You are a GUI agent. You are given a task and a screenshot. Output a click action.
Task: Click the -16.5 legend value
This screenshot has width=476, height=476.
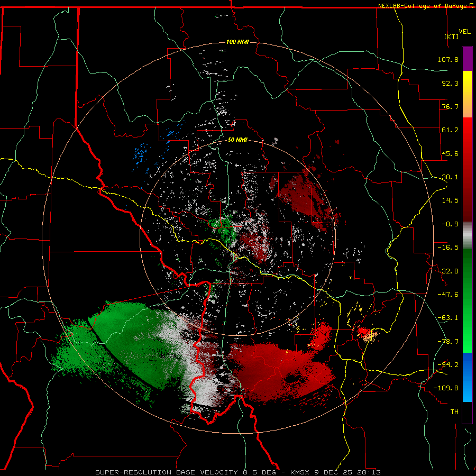(x=448, y=248)
